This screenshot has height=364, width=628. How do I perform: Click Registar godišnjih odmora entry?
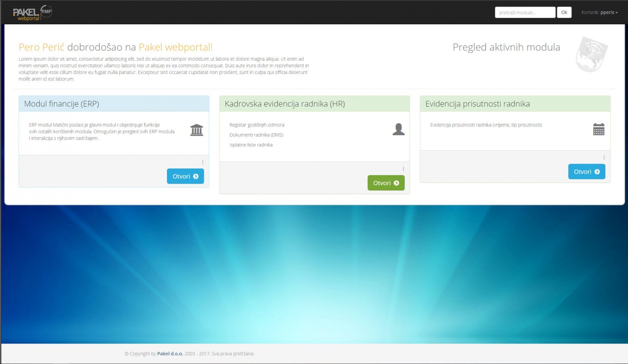click(257, 125)
